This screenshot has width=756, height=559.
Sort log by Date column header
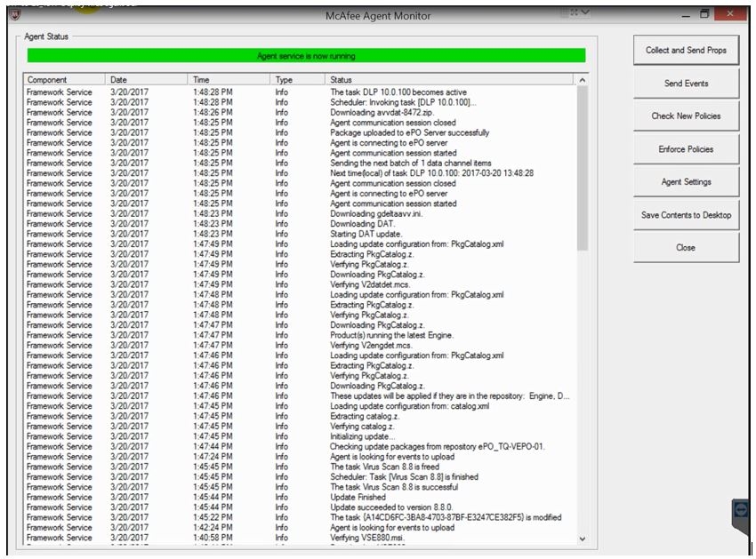tap(148, 80)
